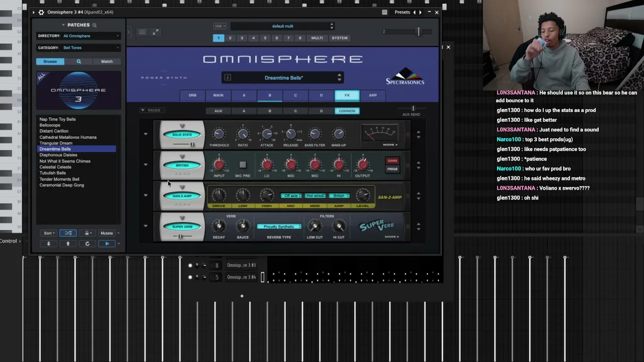
Task: Click the Browse button
Action: 50,61
